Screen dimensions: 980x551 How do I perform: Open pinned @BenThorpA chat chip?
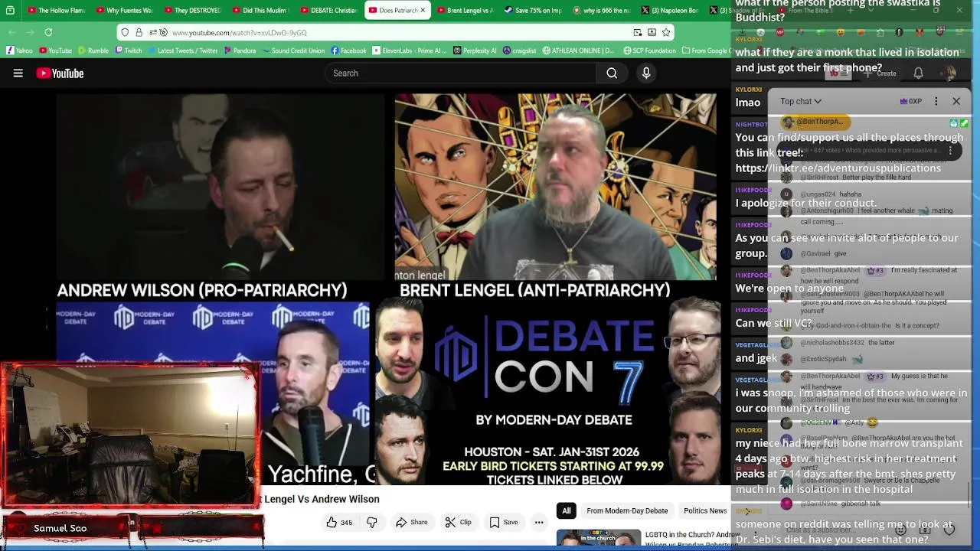pyautogui.click(x=815, y=122)
